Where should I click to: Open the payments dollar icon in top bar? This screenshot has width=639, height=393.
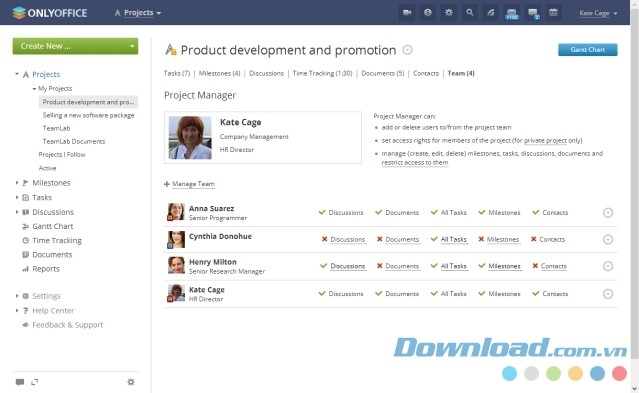tap(427, 13)
